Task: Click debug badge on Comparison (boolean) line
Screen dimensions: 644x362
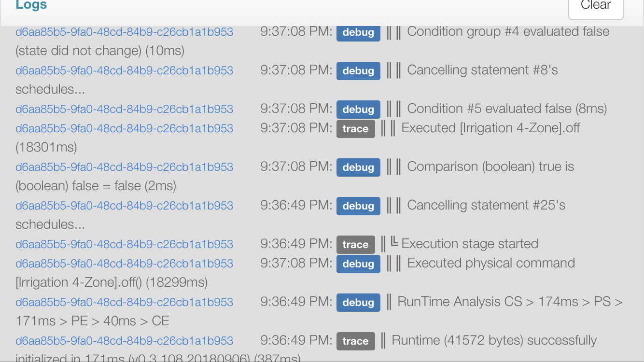Action: point(358,167)
